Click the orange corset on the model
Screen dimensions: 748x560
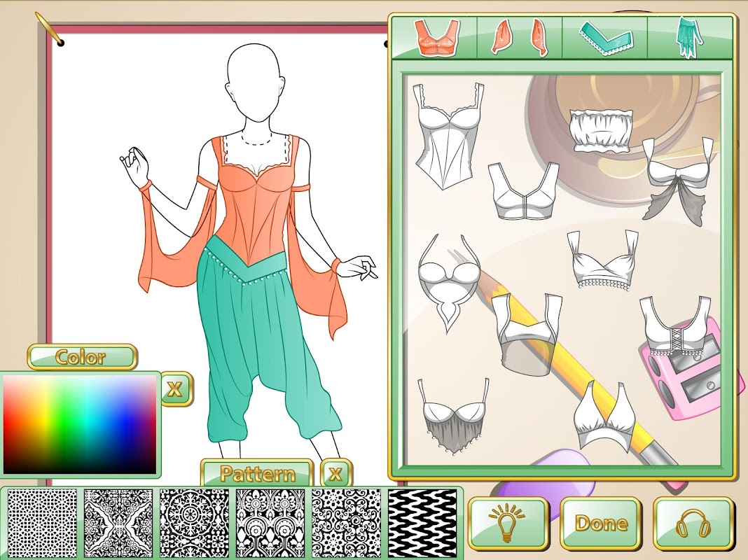[x=256, y=205]
